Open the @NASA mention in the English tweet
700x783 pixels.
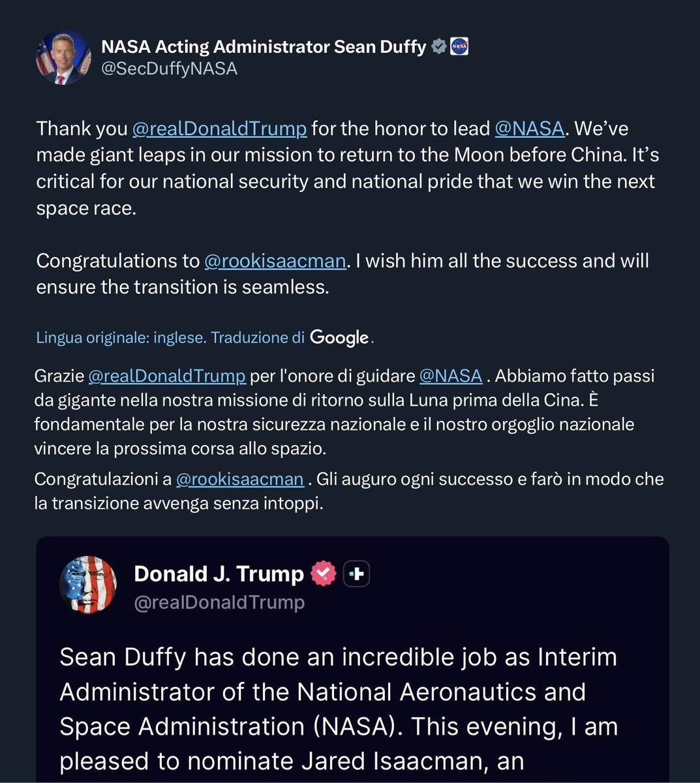(529, 129)
